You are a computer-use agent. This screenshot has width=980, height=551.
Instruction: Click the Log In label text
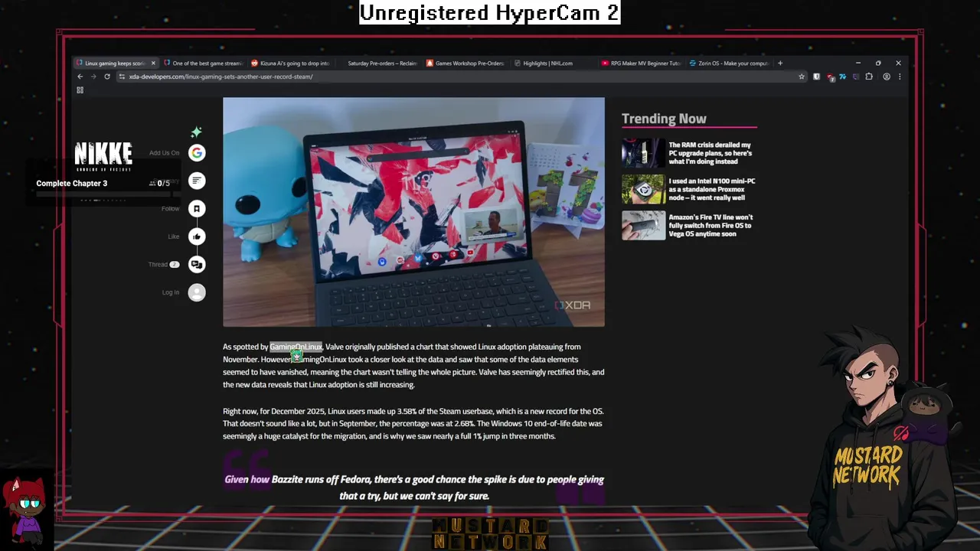171,292
